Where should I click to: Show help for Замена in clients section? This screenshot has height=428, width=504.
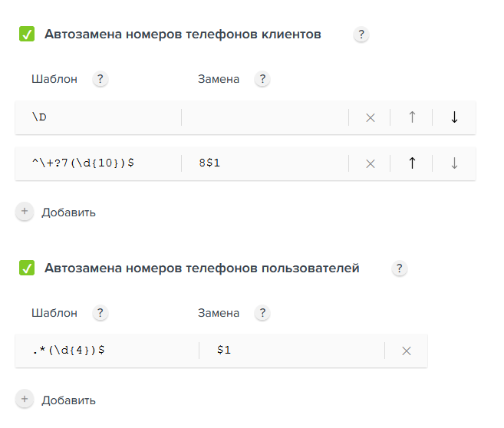pos(262,79)
